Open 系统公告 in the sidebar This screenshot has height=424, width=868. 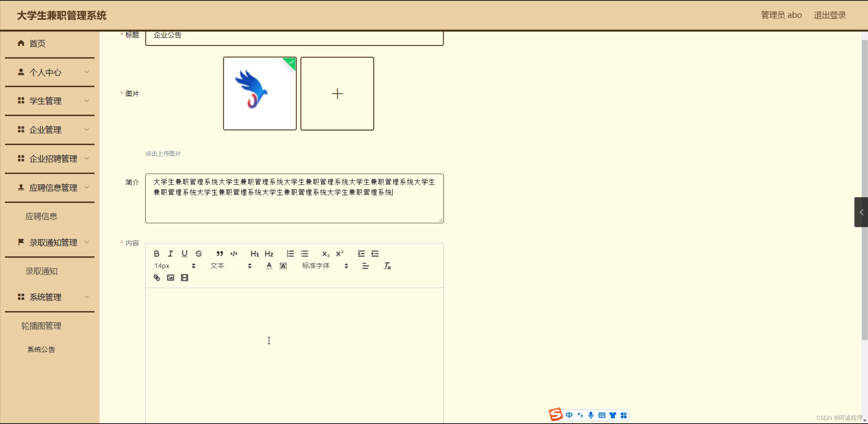coord(41,349)
